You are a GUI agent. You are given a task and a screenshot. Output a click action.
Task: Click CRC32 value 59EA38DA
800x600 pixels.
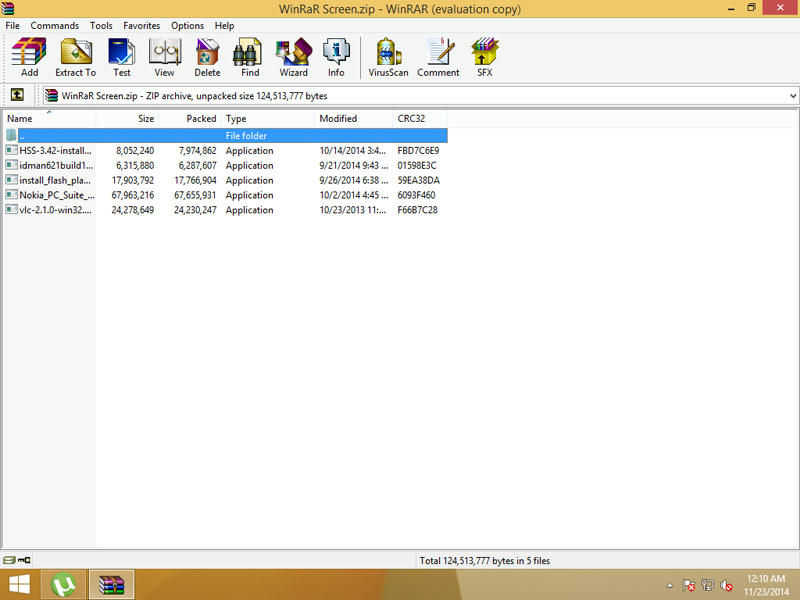click(418, 180)
